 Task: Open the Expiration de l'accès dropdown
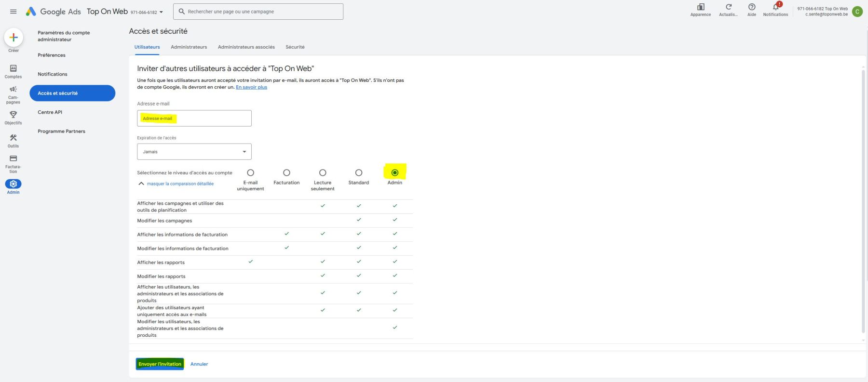tap(194, 152)
